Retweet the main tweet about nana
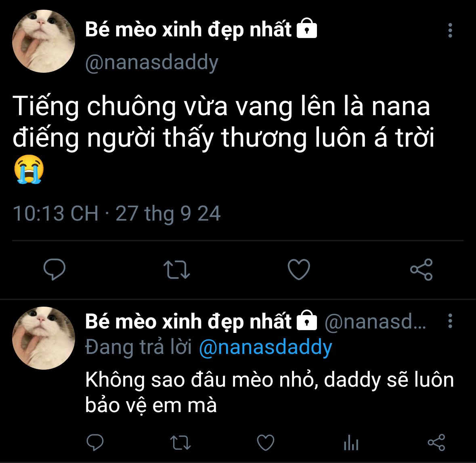The height and width of the screenshot is (463, 476). (177, 269)
